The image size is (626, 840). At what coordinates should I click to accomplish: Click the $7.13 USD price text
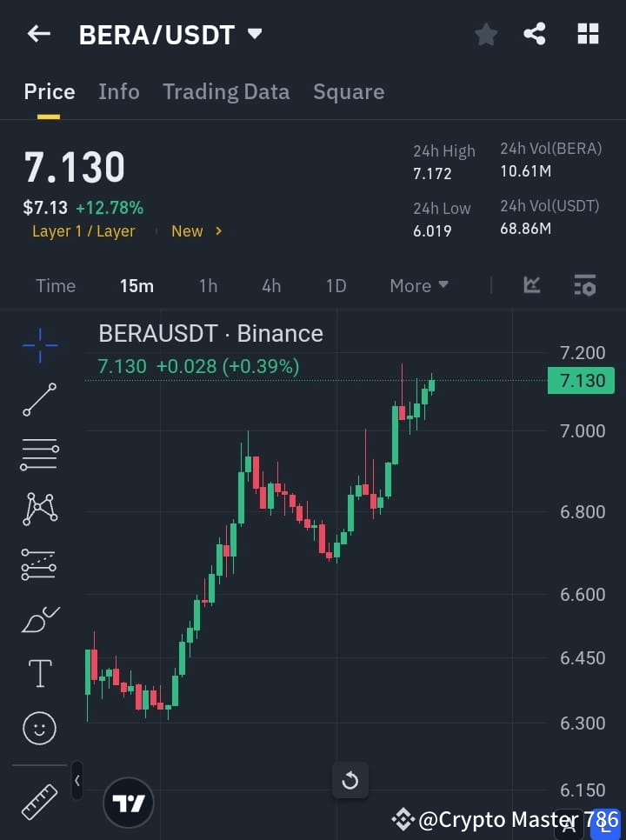click(x=45, y=208)
